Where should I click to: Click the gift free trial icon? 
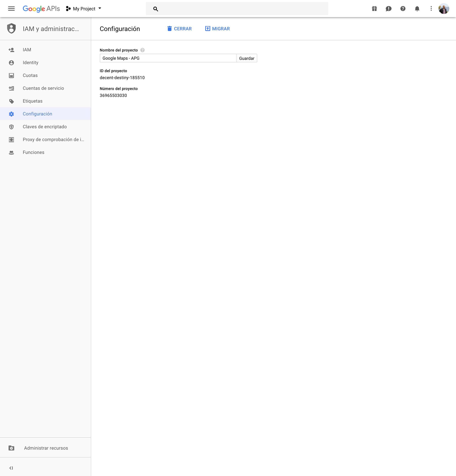pyautogui.click(x=374, y=9)
